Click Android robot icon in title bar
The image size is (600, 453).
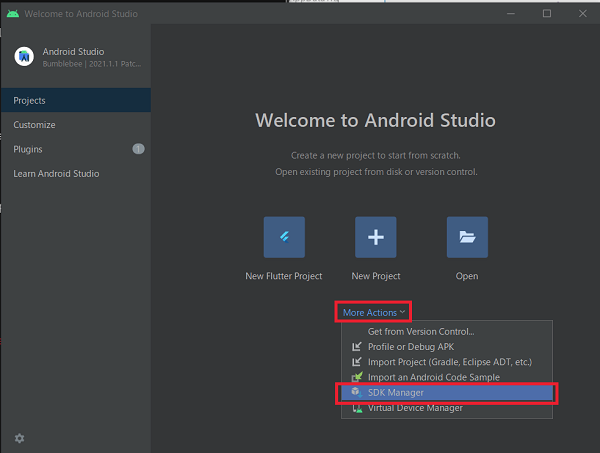click(13, 14)
